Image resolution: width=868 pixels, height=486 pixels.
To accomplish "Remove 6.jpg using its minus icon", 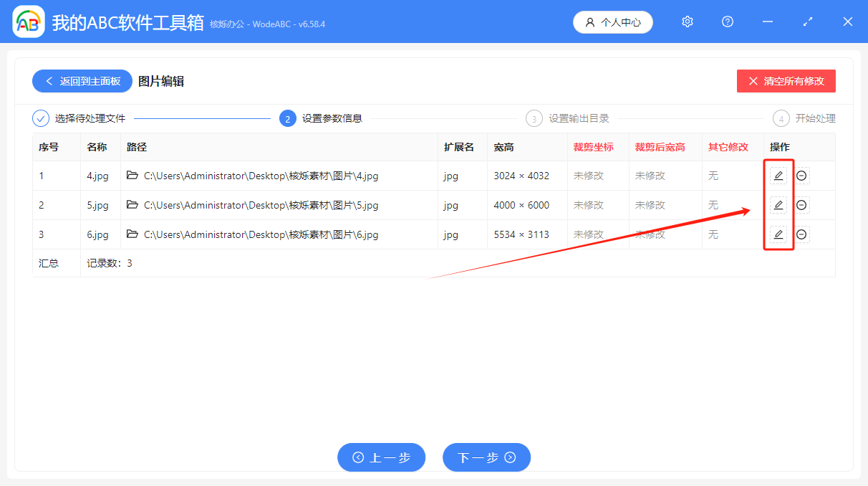I will click(x=802, y=234).
